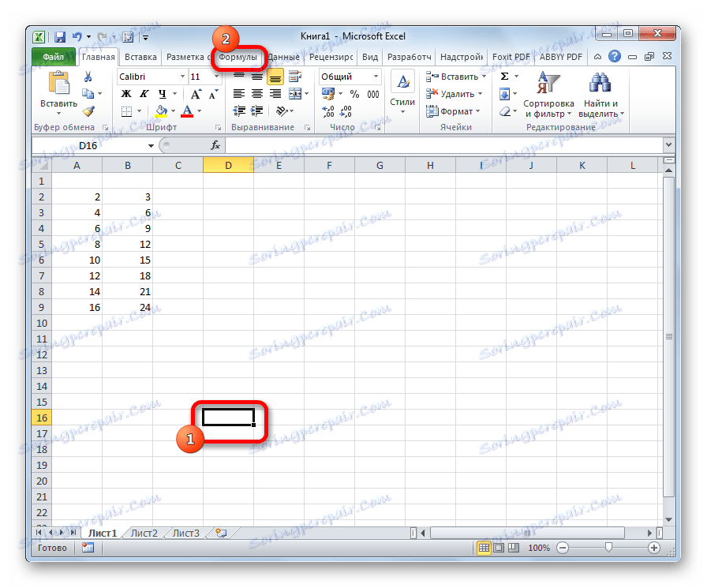Open Найти и выделить dropdown
The width and height of the screenshot is (707, 588).
point(601,96)
